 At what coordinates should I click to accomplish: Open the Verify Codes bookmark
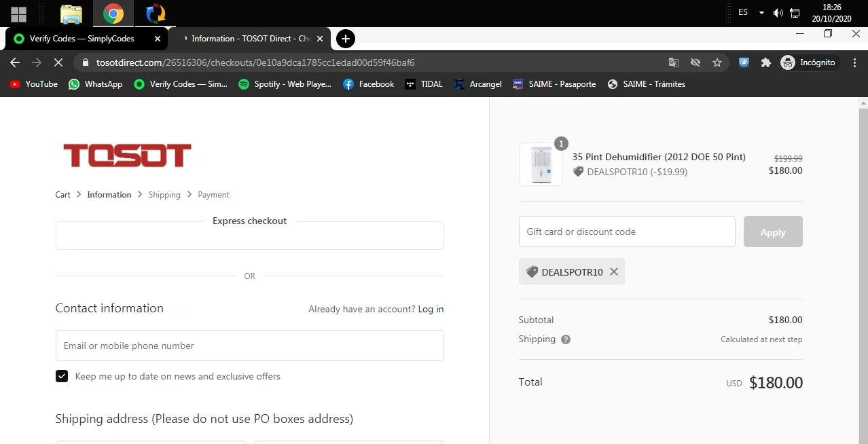click(x=181, y=84)
